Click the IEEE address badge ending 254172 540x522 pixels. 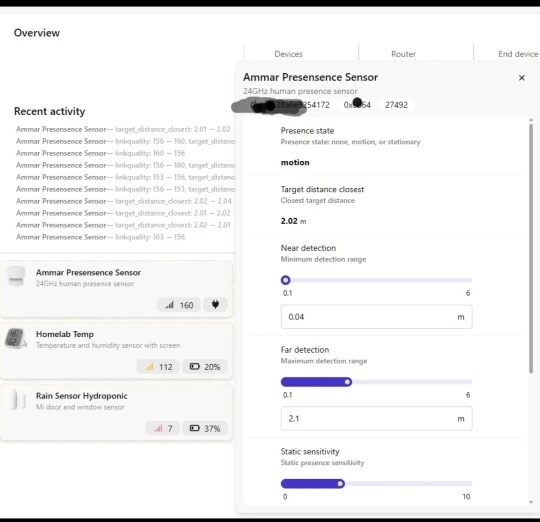[289, 105]
